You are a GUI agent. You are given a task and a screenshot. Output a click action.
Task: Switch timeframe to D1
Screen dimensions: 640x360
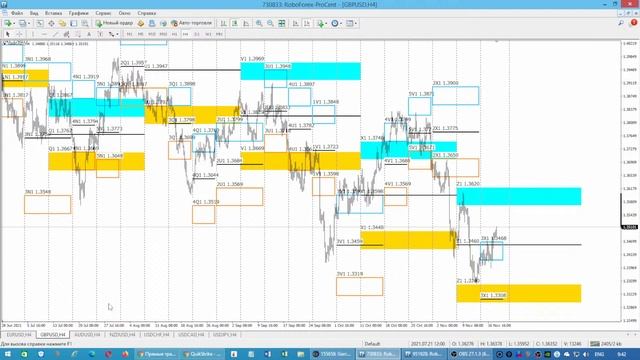coord(197,34)
